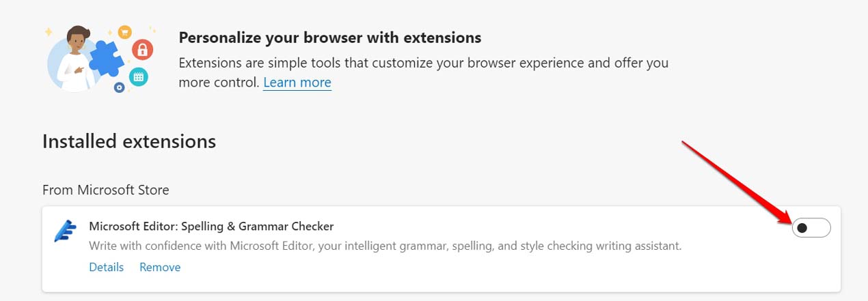Click the Microsoft Editor description text
This screenshot has width=868, height=301.
click(385, 246)
